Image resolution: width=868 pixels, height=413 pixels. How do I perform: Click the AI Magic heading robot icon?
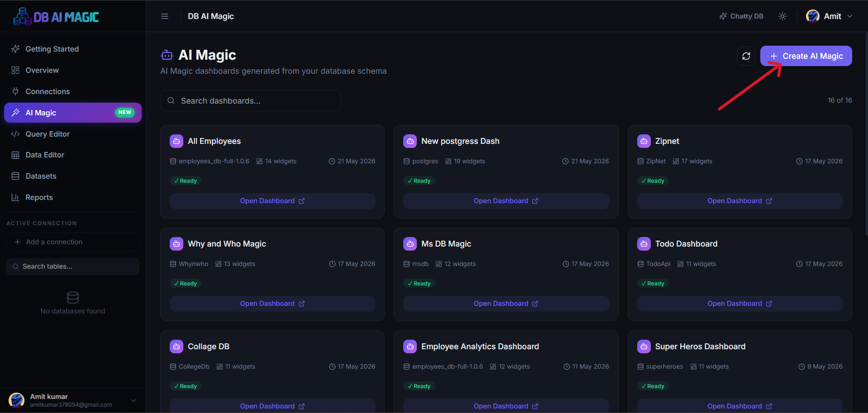coord(167,55)
